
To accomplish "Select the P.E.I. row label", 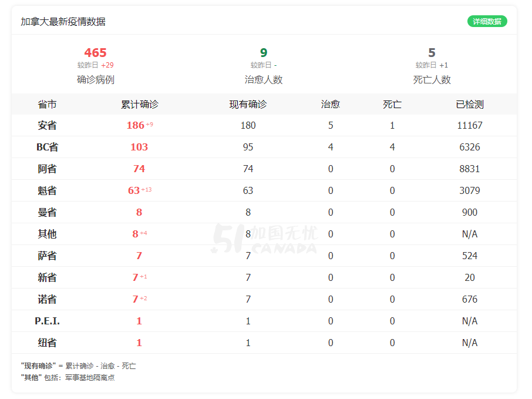I will (47, 321).
